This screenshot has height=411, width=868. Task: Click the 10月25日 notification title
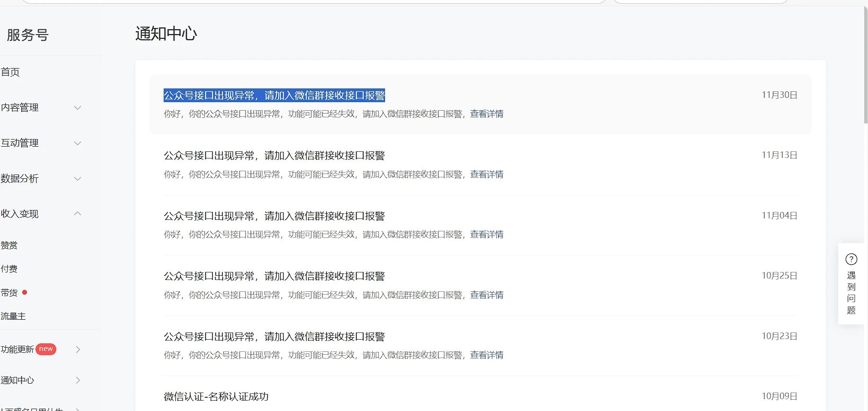(274, 276)
